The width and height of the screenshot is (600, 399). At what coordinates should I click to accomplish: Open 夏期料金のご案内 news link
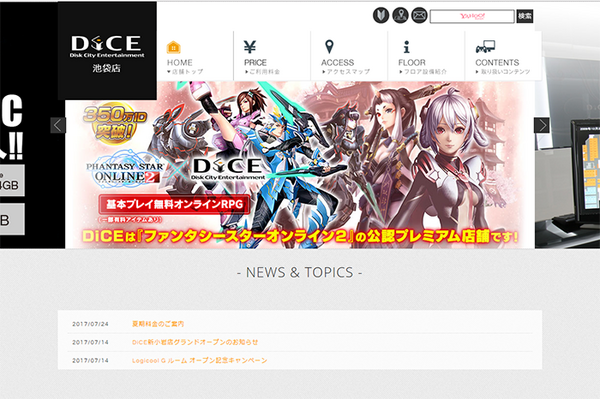(158, 324)
